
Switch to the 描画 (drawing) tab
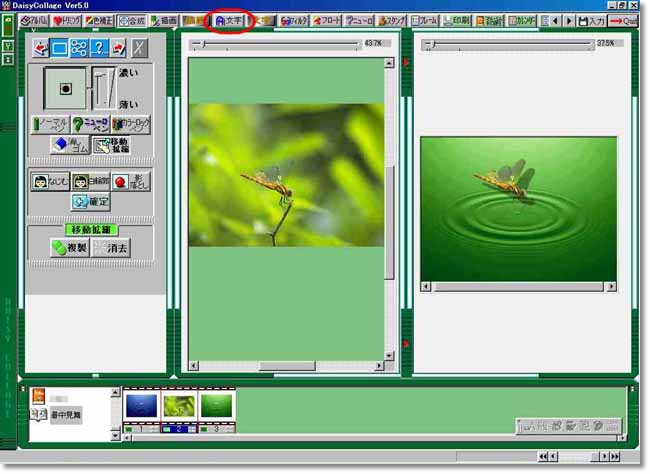coord(164,21)
